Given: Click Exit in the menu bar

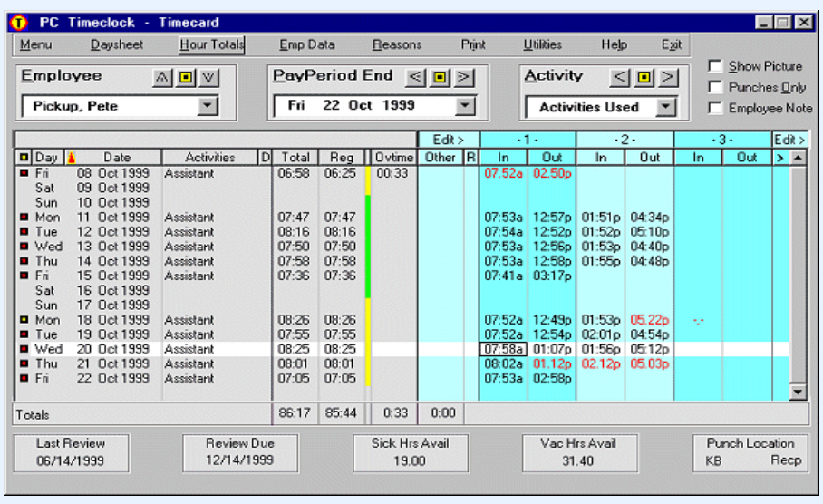Looking at the screenshot, I should pyautogui.click(x=672, y=44).
